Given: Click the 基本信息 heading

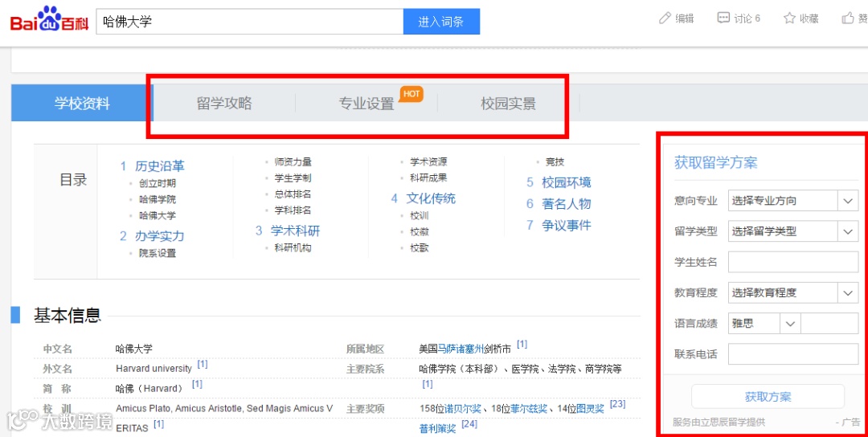Looking at the screenshot, I should coord(68,315).
